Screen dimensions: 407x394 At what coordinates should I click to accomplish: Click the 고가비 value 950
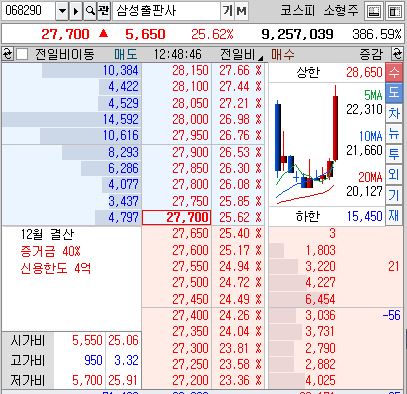93,360
